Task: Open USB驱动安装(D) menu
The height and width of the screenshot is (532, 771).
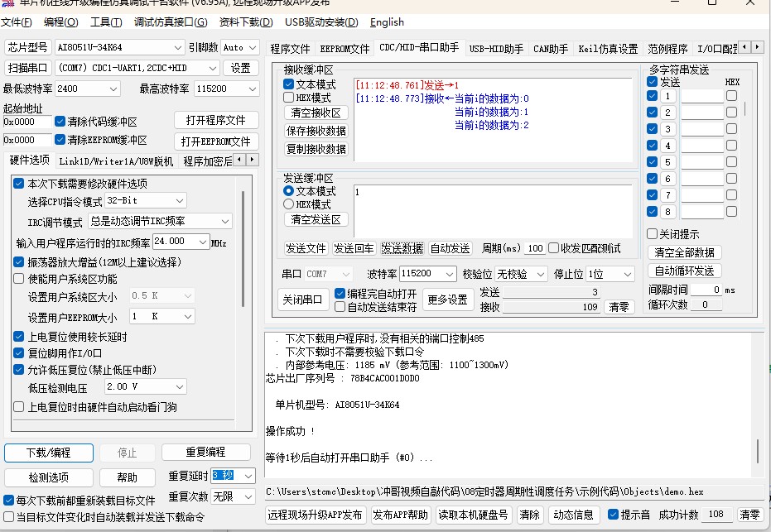Action: point(321,22)
